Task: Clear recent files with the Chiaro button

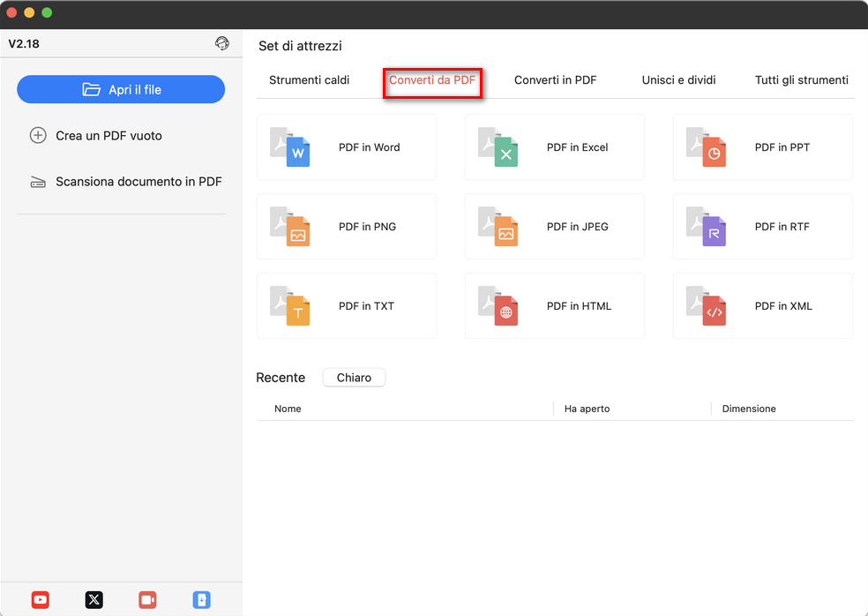Action: 353,377
